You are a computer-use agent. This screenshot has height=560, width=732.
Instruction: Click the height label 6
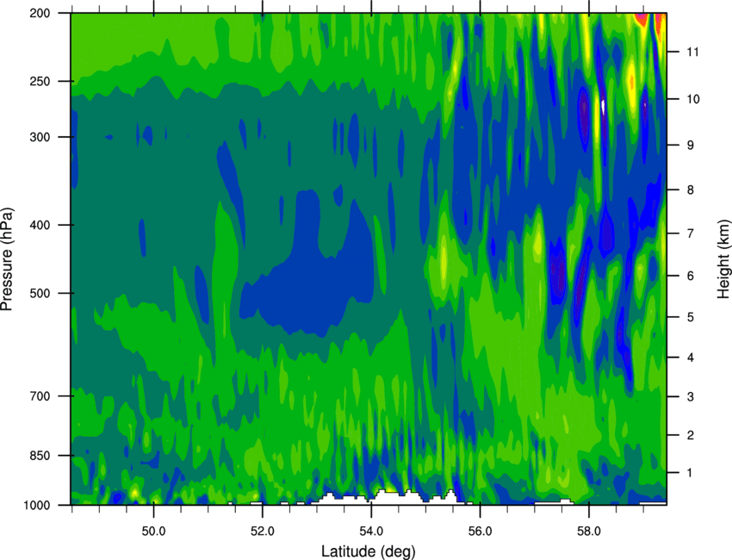[x=690, y=276]
